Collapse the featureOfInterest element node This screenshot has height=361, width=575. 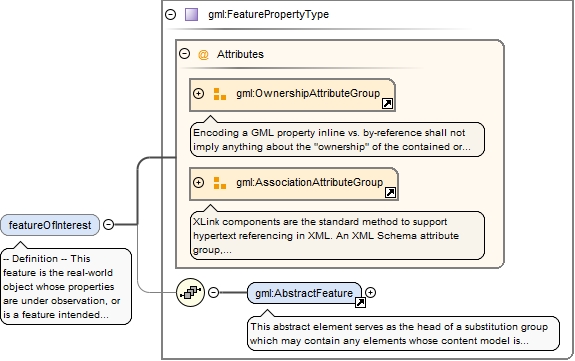[109, 225]
